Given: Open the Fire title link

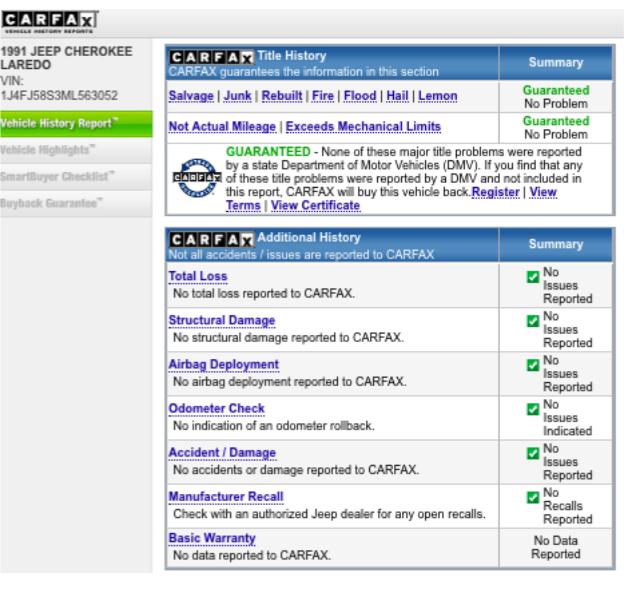Looking at the screenshot, I should [323, 96].
